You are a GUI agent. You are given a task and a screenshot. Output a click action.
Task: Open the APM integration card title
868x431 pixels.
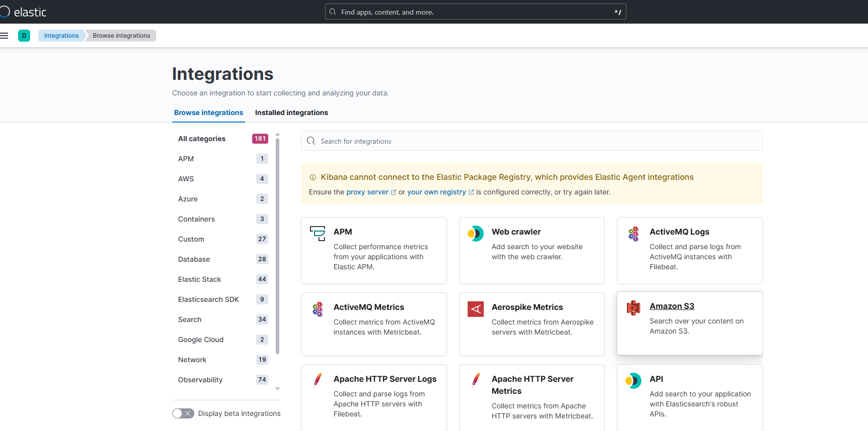(x=343, y=232)
